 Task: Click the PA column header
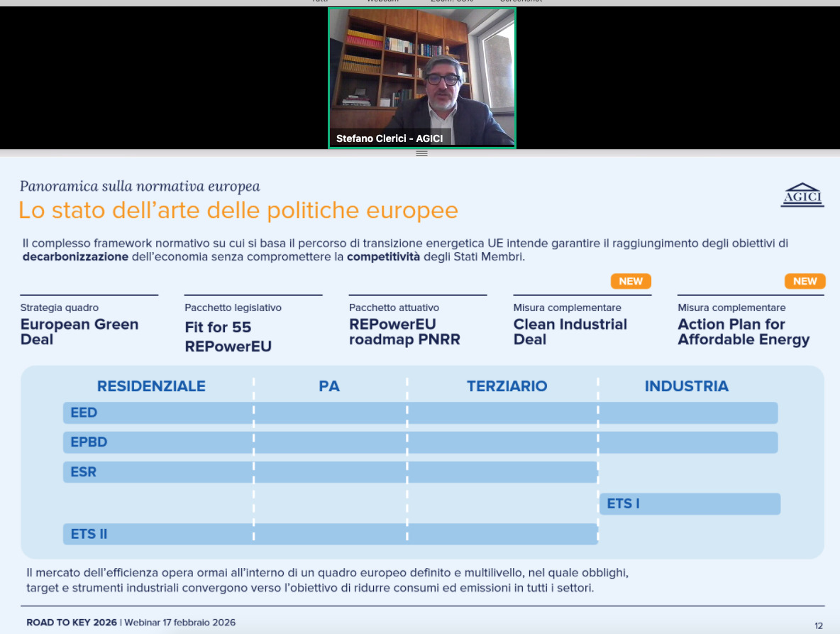(x=329, y=386)
